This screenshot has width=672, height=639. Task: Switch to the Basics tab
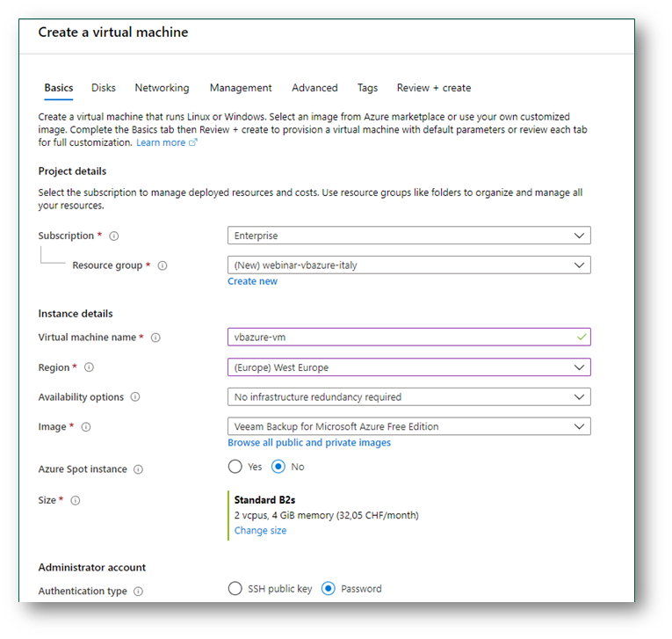click(x=59, y=88)
